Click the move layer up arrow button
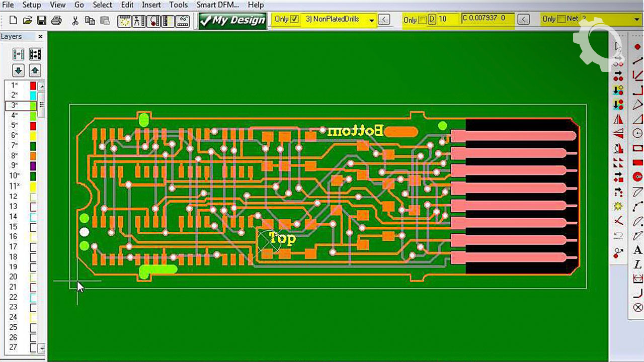This screenshot has height=362, width=644. click(35, 70)
